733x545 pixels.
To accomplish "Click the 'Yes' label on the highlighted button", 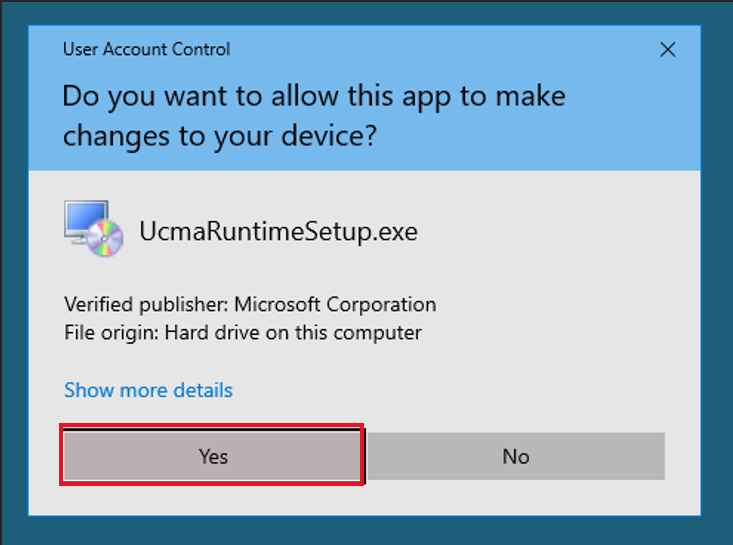I will point(213,456).
